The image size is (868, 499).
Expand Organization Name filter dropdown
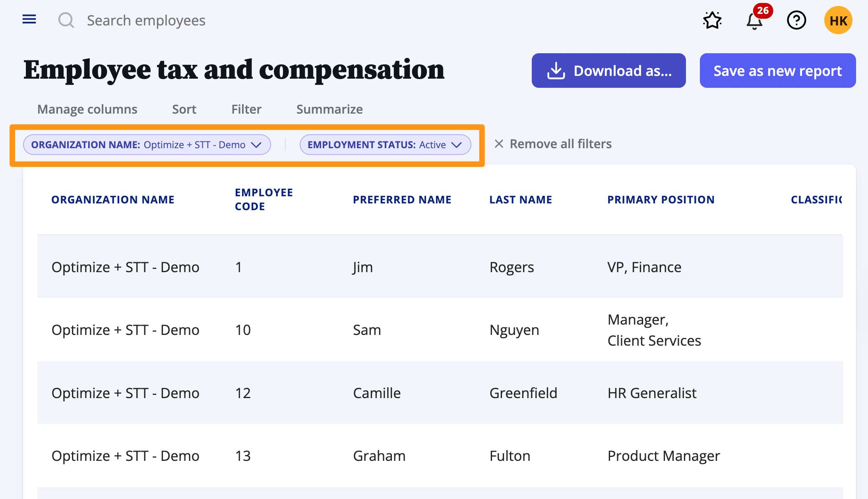point(147,145)
